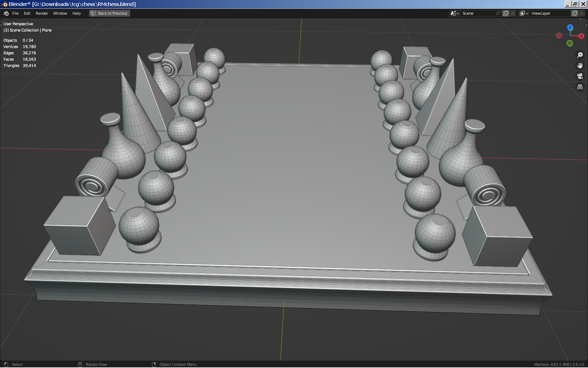Open the Edit menu
588x368 pixels.
pos(27,13)
